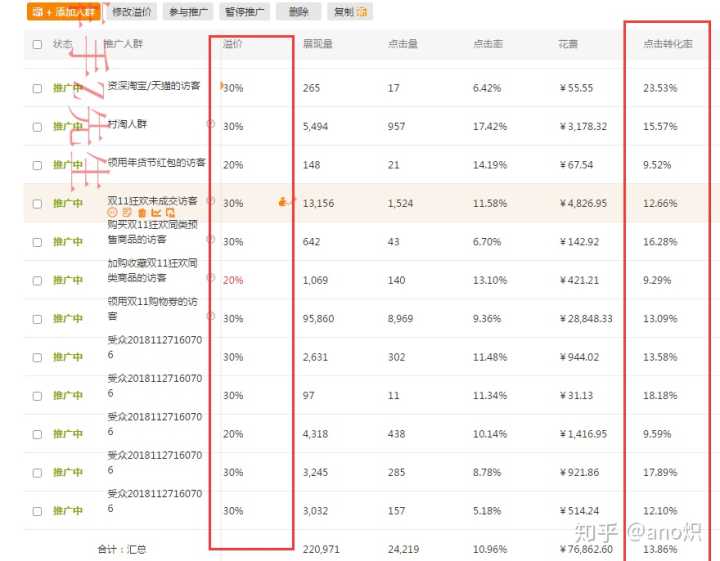Click the 修改溢价 button

132,12
